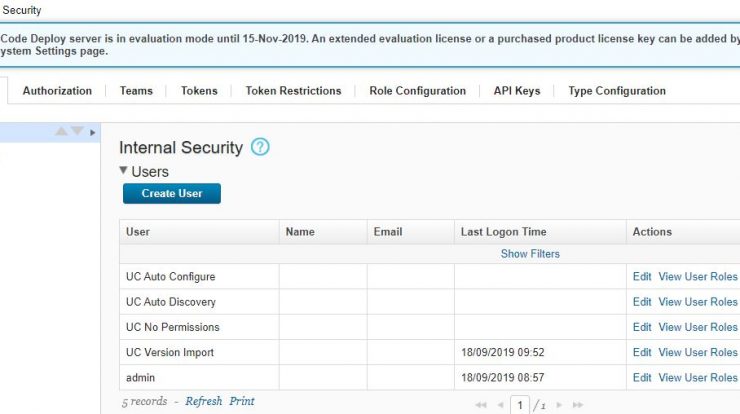Viewport: 740px width, 414px height.
Task: Go to the first page of records
Action: click(481, 405)
